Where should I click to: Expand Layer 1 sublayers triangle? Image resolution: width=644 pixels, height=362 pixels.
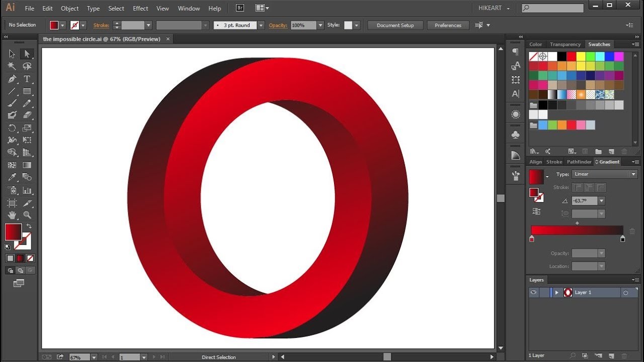(556, 292)
